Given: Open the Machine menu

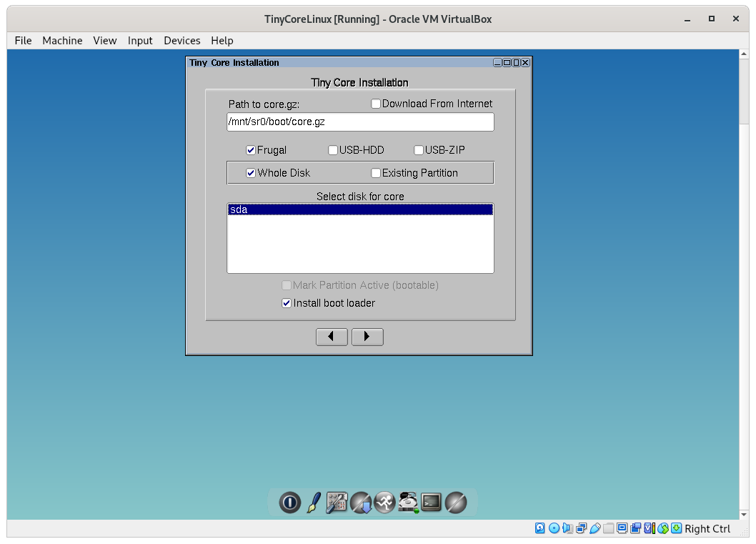Looking at the screenshot, I should (62, 41).
